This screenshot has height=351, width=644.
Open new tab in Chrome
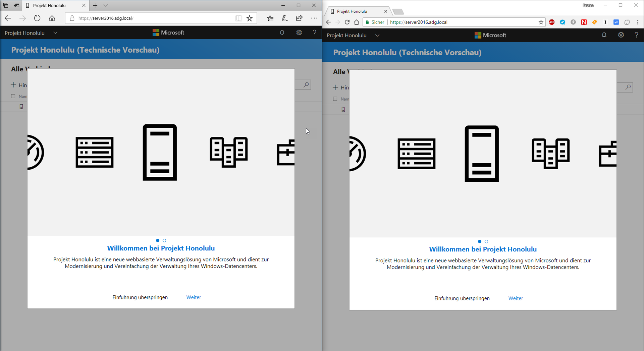tap(398, 12)
